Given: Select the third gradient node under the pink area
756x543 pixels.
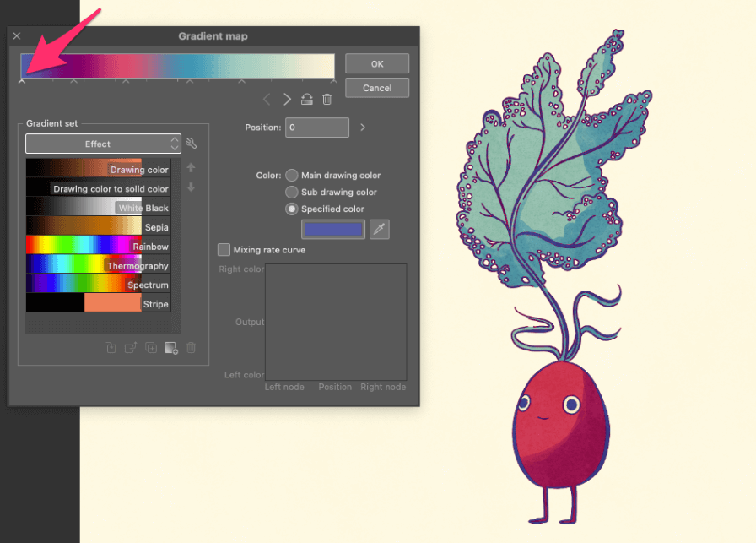Looking at the screenshot, I should coord(126,82).
